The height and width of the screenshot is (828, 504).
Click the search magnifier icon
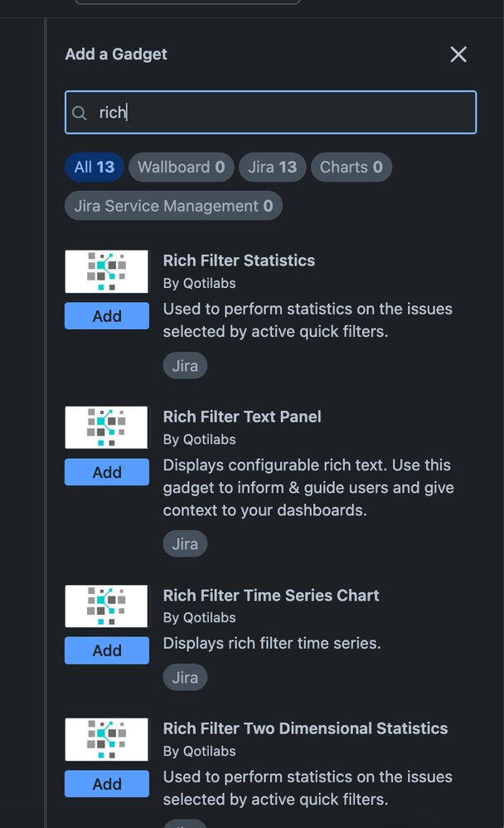pos(79,113)
